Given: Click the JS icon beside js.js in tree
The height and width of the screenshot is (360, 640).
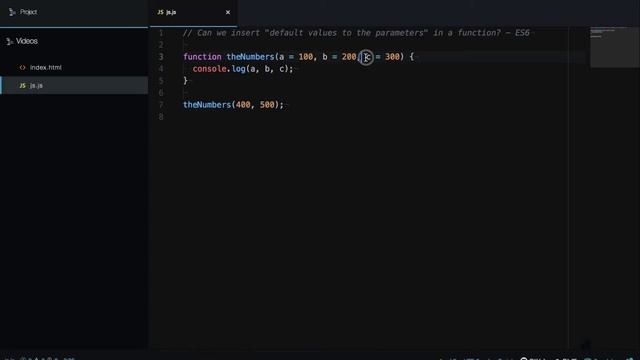Looking at the screenshot, I should [22, 85].
